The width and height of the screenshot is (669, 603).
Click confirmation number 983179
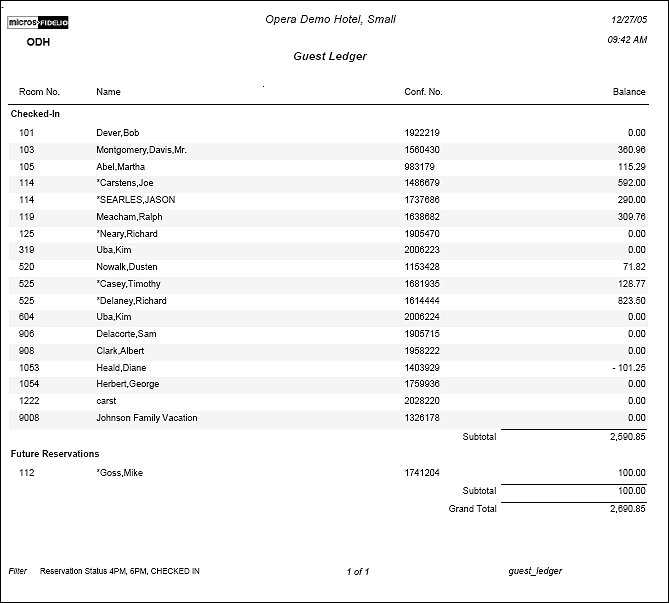click(x=420, y=167)
